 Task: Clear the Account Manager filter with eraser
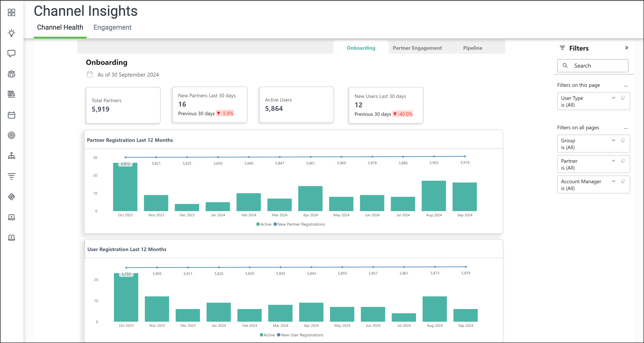coord(623,181)
